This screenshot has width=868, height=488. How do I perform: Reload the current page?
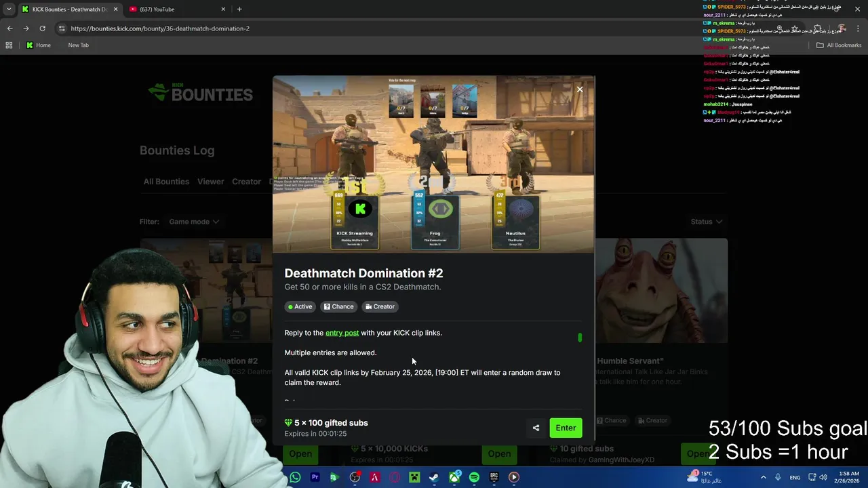42,28
